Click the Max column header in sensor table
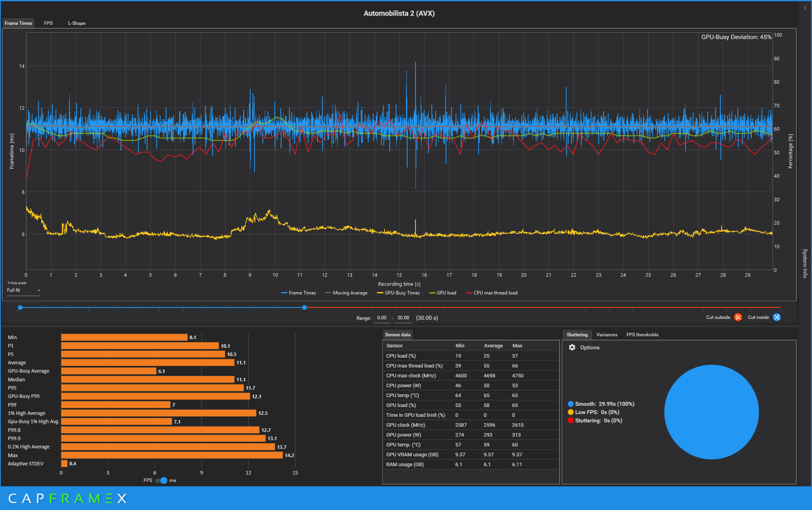 [517, 345]
